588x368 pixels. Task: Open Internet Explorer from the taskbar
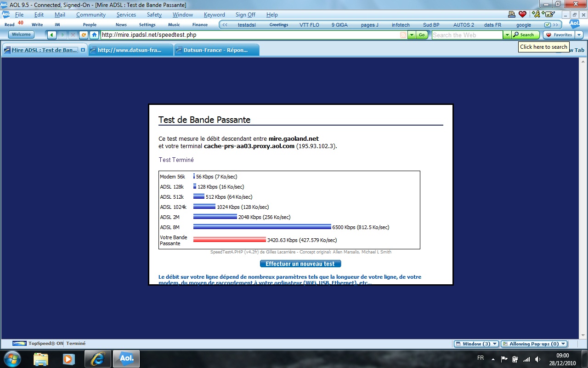(97, 358)
